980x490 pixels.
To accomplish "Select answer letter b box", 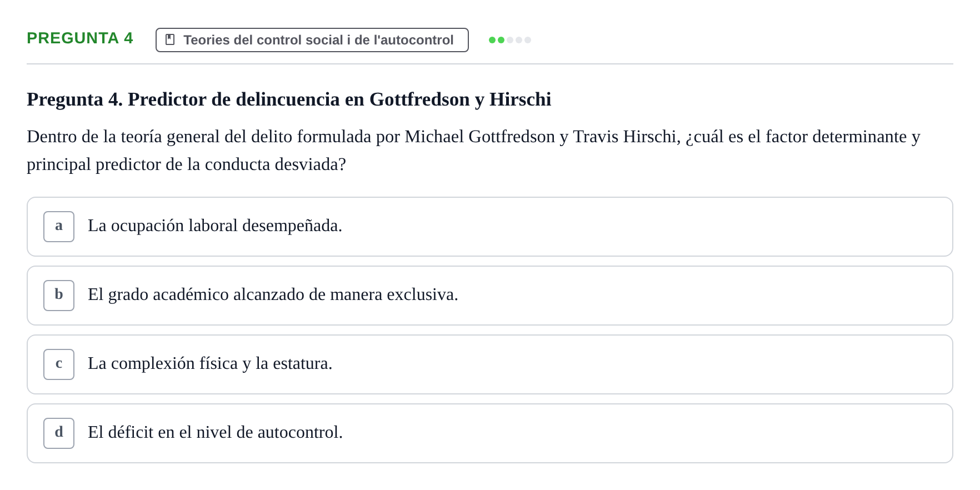I will click(59, 296).
